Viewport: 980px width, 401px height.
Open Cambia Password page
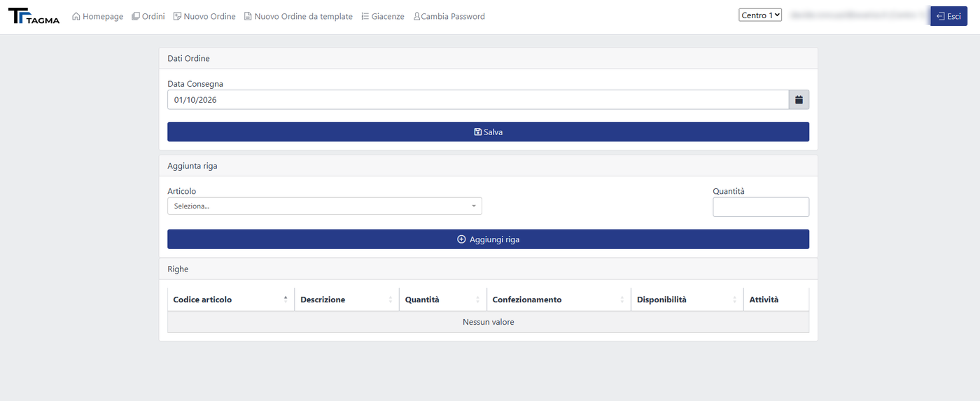click(449, 16)
